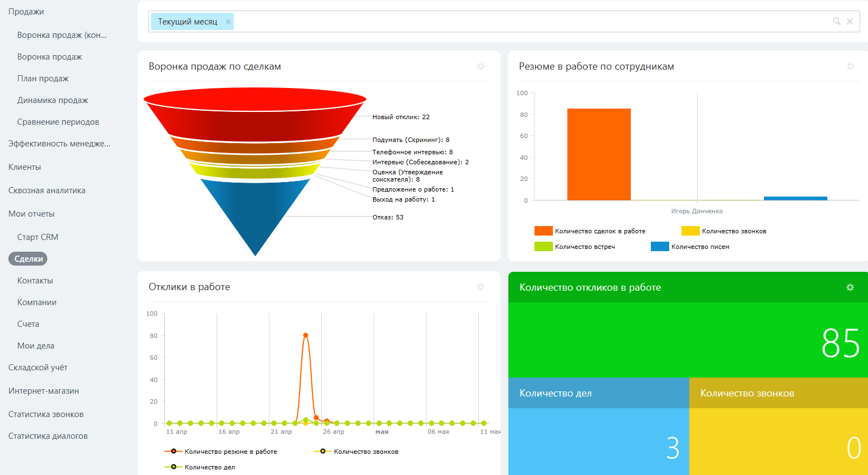This screenshot has width=868, height=475.
Task: Select 'Сделки' item in sidebar
Action: click(x=28, y=259)
